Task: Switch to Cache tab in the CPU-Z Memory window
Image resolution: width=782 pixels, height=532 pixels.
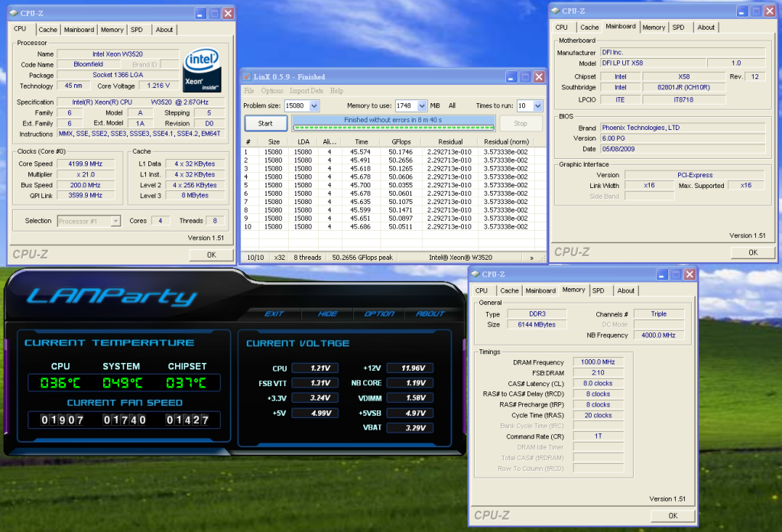Action: (509, 290)
